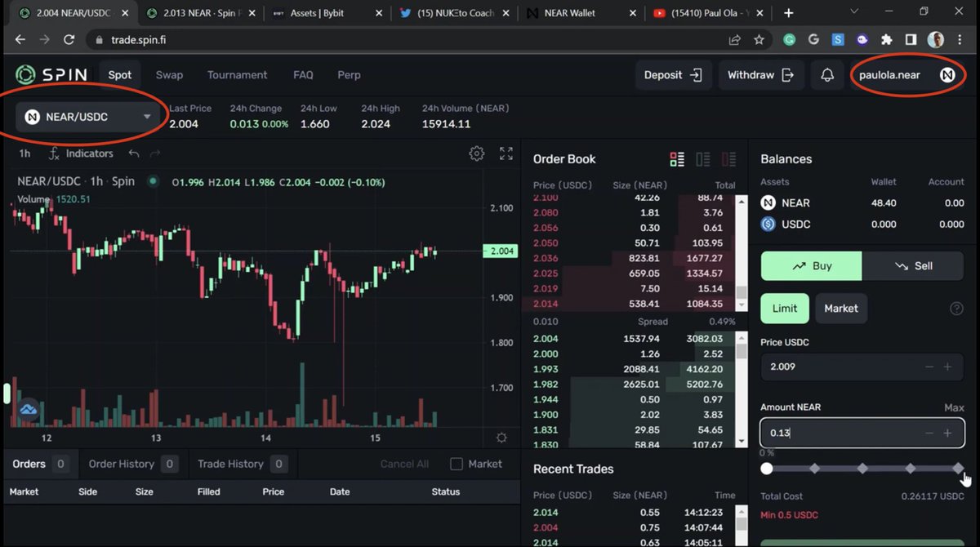The width and height of the screenshot is (980, 547).
Task: Click Max above the amount field
Action: [x=954, y=407]
